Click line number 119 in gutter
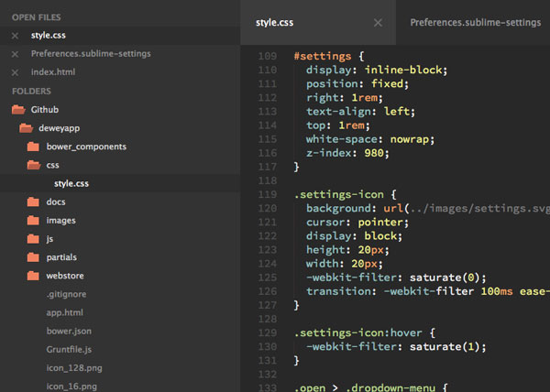The image size is (550, 392). click(268, 195)
